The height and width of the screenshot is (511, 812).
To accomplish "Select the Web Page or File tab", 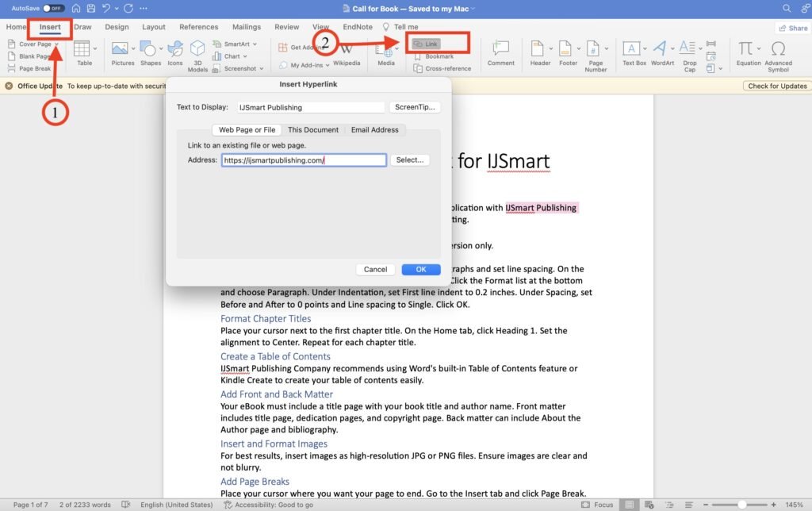I will coord(247,130).
